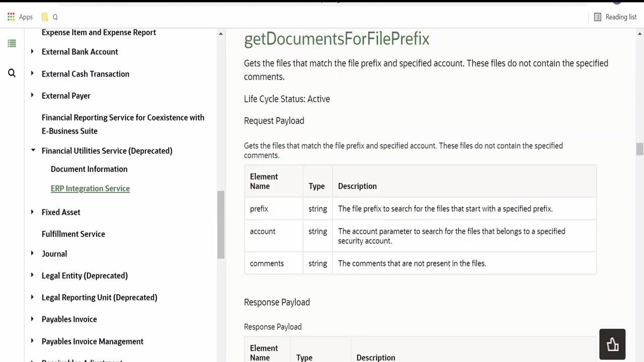Viewport: 644px width, 362px height.
Task: Open the Reading list
Action: point(615,17)
